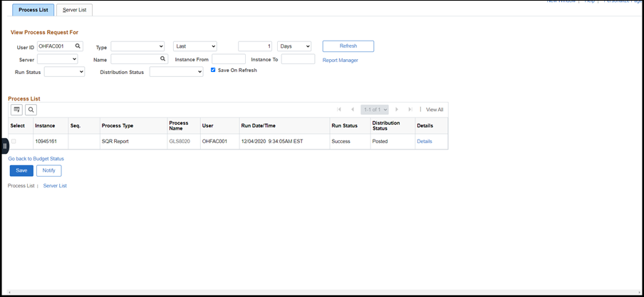Open the Type dropdown
Screen dimensions: 644x297
point(137,46)
